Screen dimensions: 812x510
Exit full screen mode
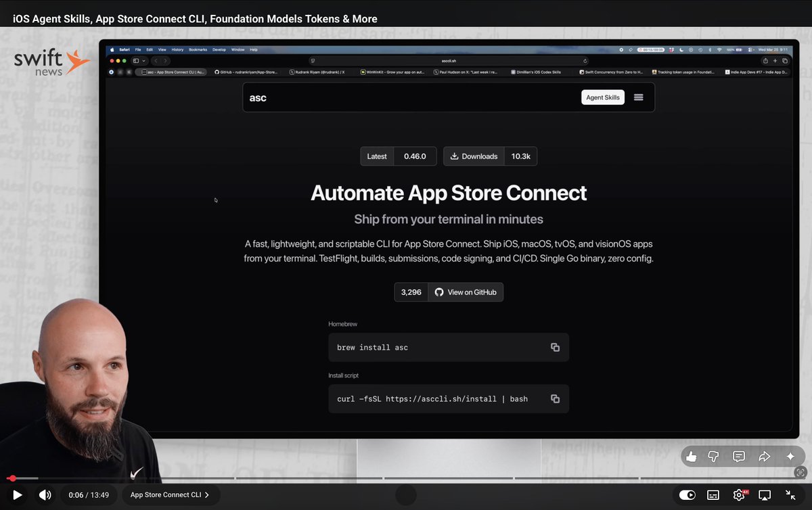[790, 494]
